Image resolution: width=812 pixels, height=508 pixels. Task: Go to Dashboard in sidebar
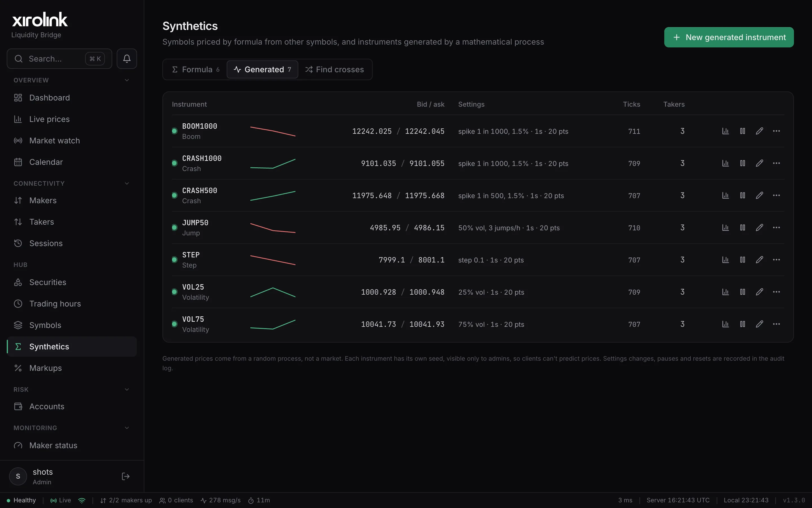(x=72, y=98)
